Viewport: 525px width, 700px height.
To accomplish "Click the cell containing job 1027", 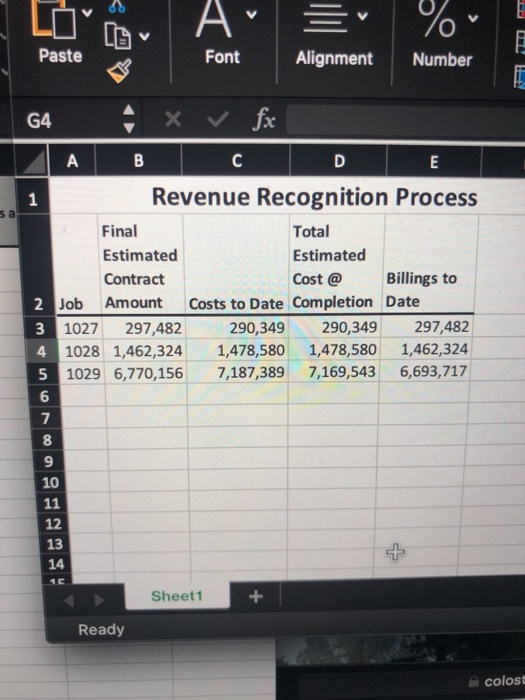I will (x=80, y=329).
